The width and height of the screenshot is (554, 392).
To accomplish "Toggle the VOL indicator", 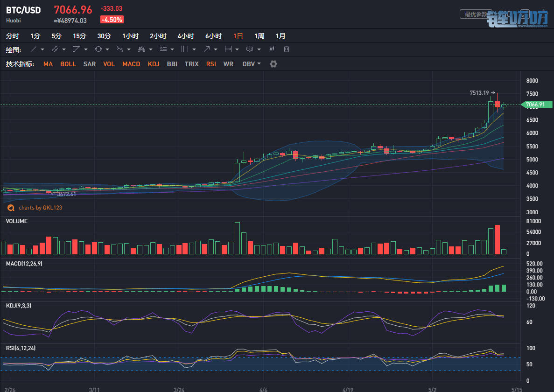I will (x=109, y=64).
